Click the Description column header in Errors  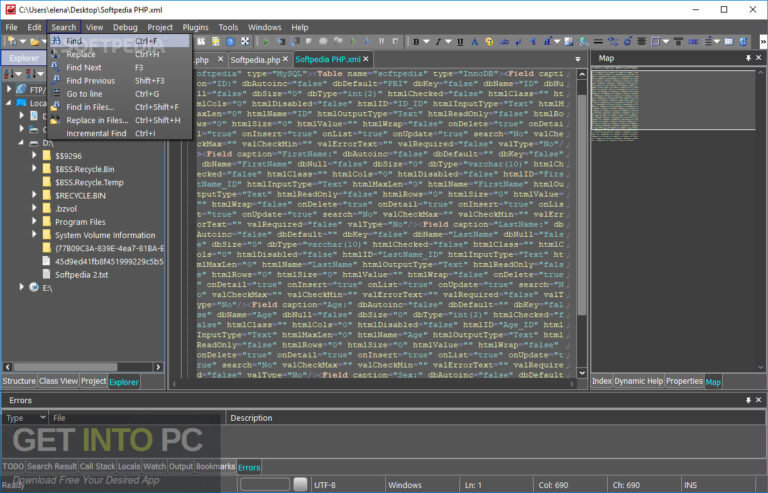coord(496,418)
